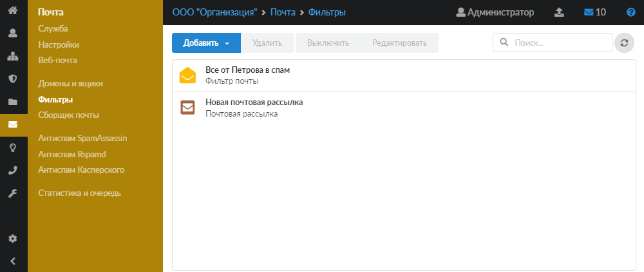Go to ООО "Организация" breadcrumb
The image size is (644, 272).
[x=215, y=12]
